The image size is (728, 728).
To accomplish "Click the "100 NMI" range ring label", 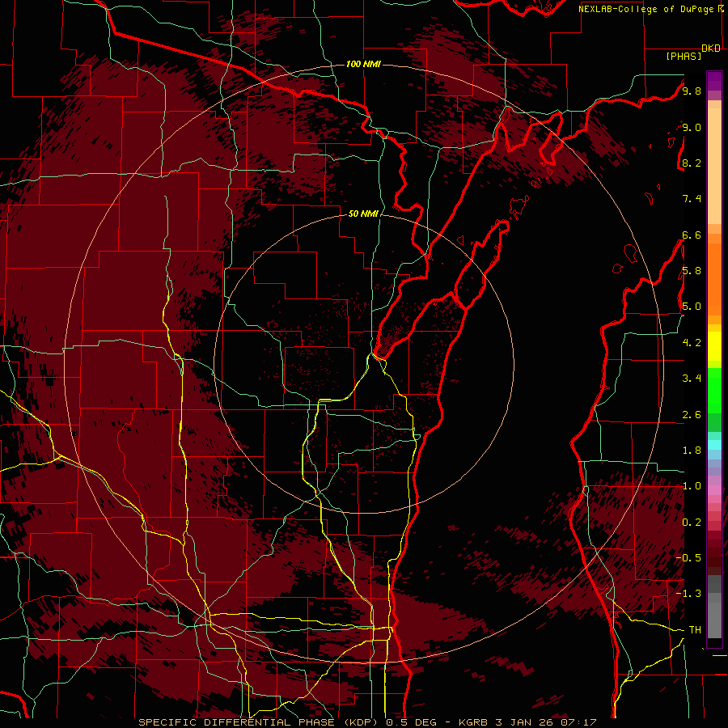I will pyautogui.click(x=363, y=64).
